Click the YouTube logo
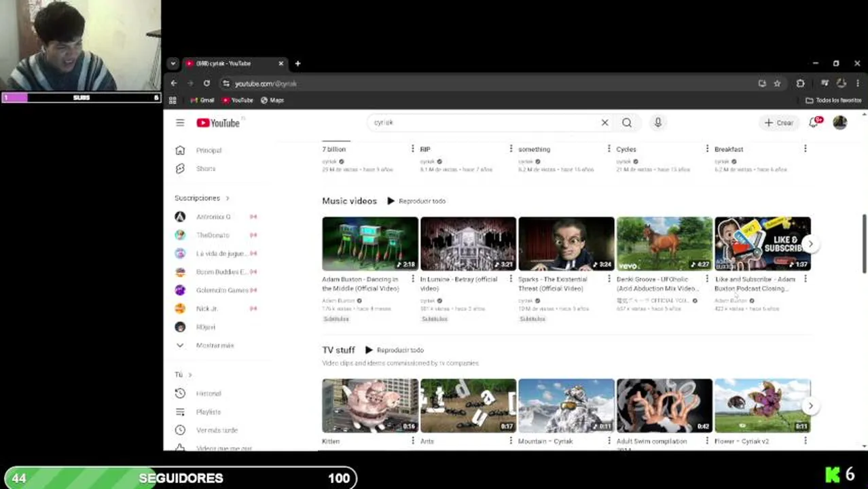 [218, 123]
